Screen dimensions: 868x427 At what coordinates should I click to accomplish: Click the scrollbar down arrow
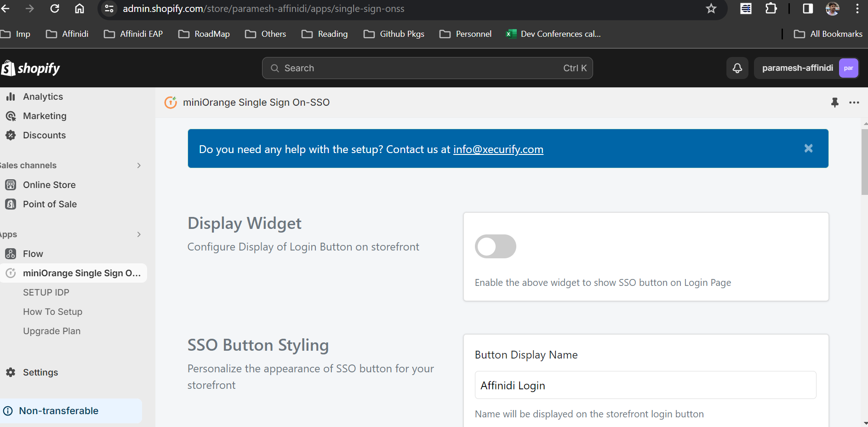[x=865, y=423]
